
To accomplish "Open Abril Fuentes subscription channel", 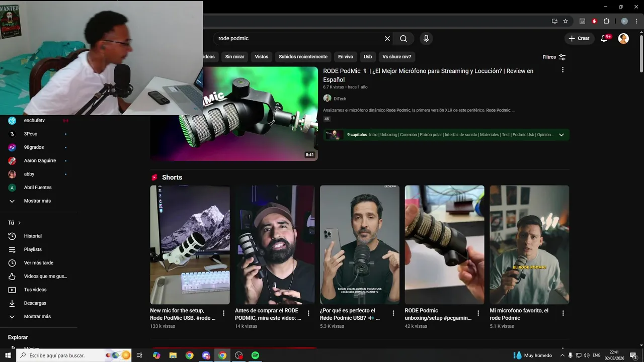I will 37,188.
